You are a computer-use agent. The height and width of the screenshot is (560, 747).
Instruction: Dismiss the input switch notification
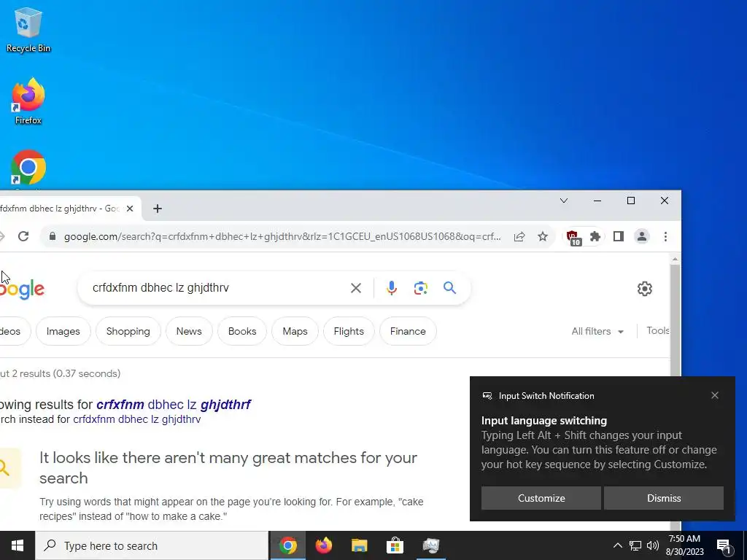[664, 498]
